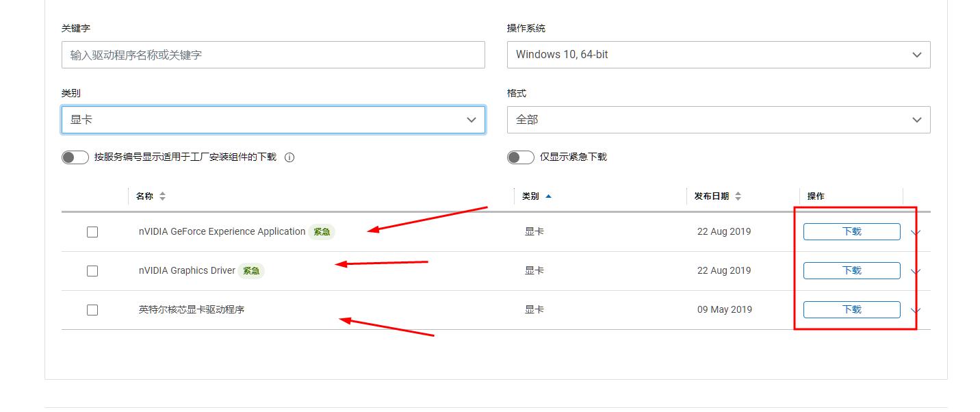Screen dimensions: 980x412
Task: Click the sort arrows on 名称 column
Action: tap(162, 196)
